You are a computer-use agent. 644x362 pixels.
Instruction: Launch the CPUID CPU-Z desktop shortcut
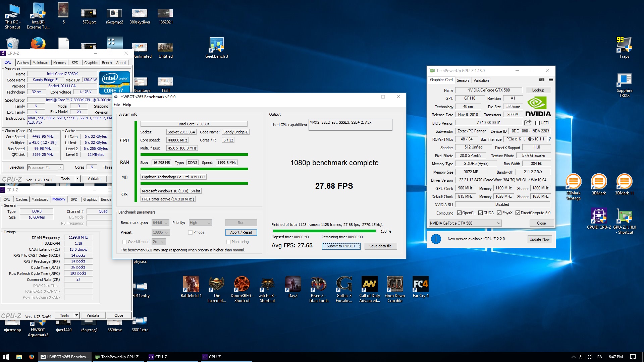(x=599, y=219)
